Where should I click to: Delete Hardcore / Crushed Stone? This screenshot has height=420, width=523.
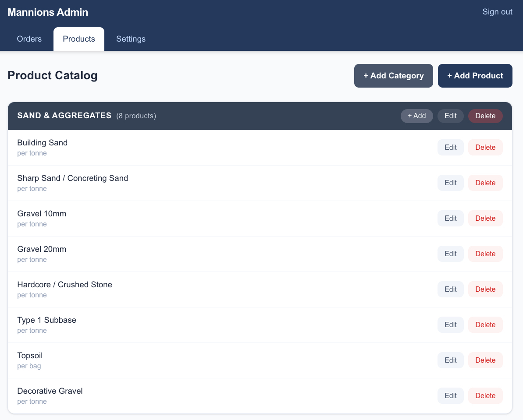[x=485, y=289]
